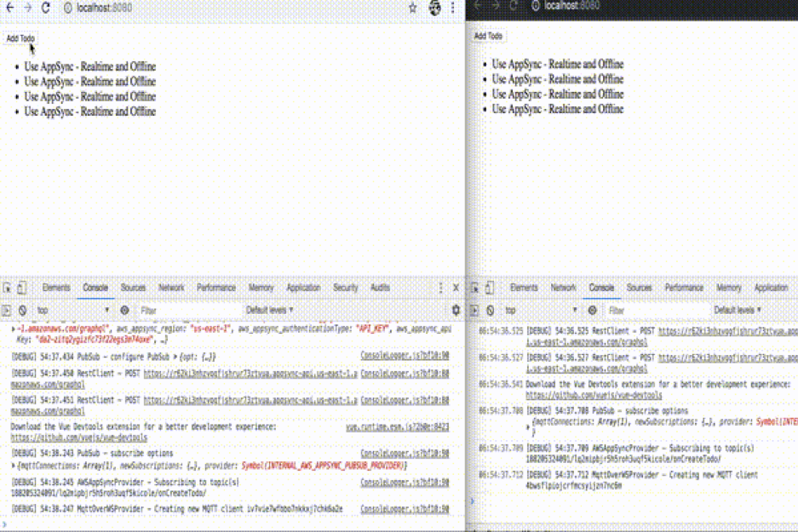Open vue-devtools GitHub link in right console
This screenshot has width=798, height=532.
click(594, 395)
